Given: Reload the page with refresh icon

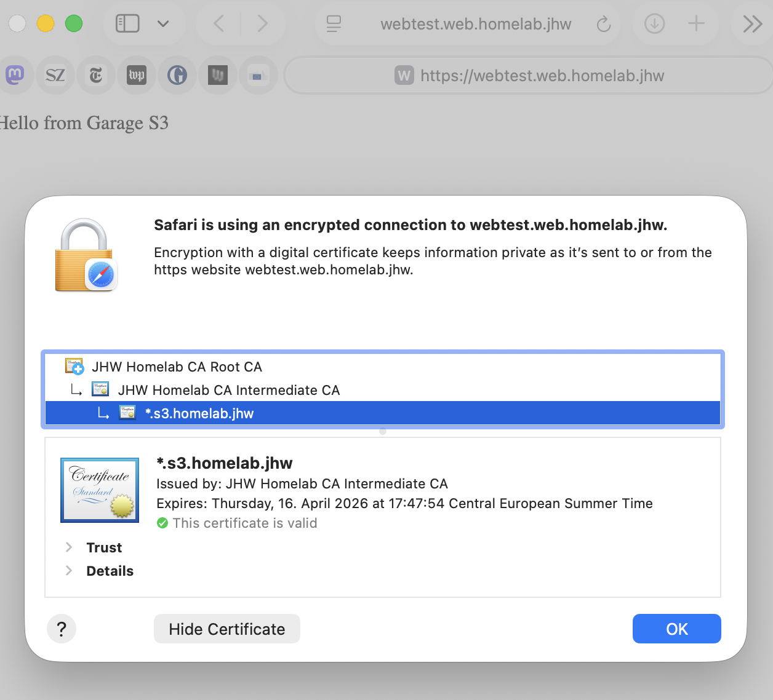Looking at the screenshot, I should 604,24.
